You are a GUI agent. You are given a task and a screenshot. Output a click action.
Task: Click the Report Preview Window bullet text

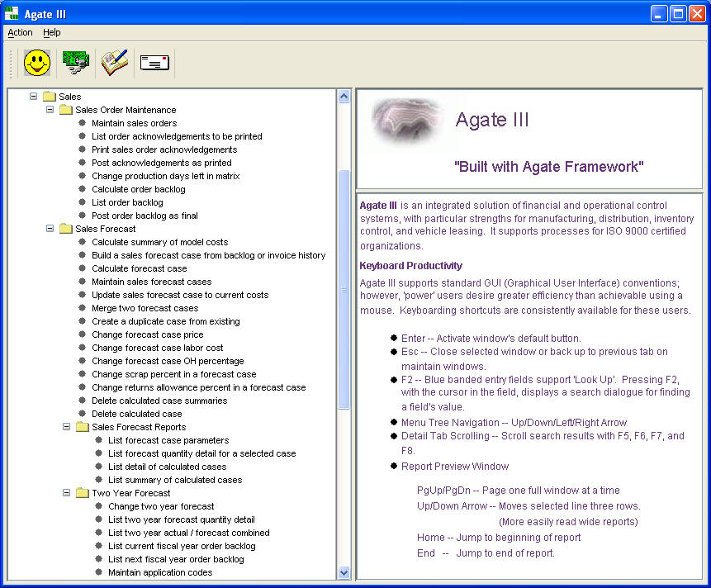pyautogui.click(x=455, y=466)
